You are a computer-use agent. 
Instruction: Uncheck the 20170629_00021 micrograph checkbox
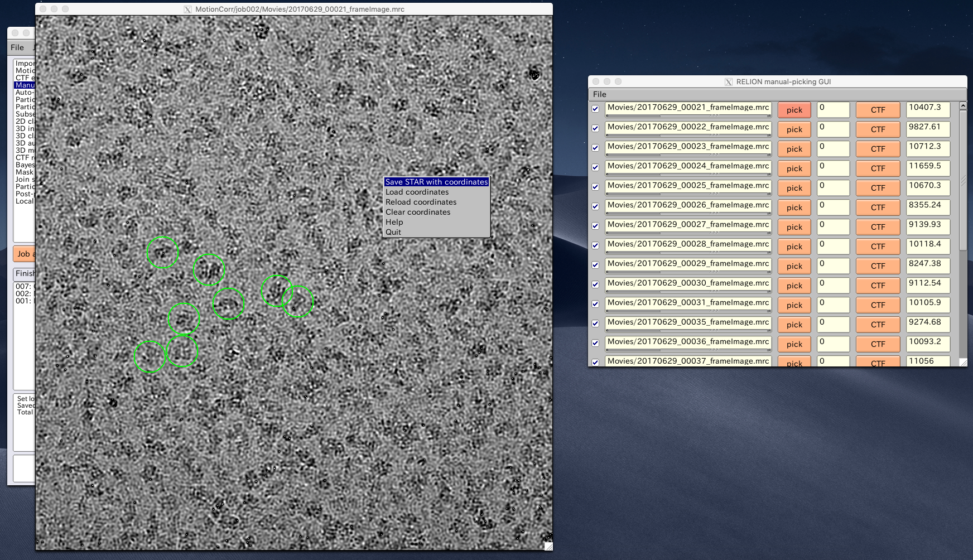tap(595, 109)
